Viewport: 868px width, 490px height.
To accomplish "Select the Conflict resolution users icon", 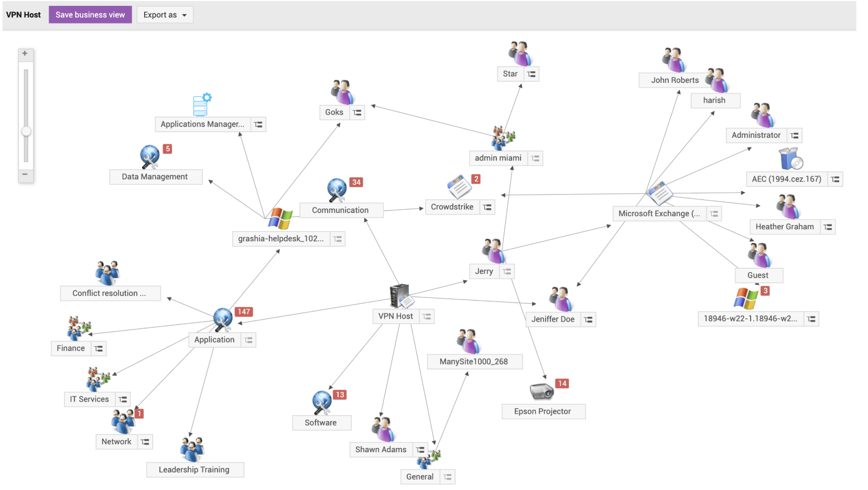I will 107,273.
